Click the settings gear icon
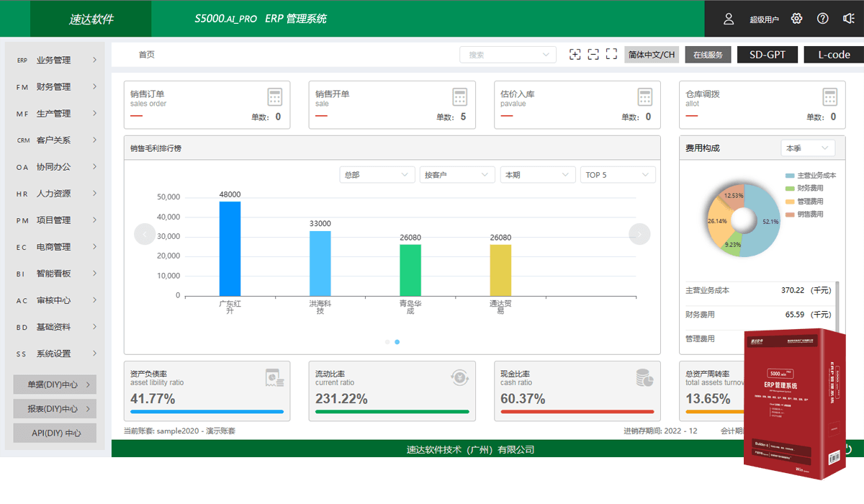864x504 pixels. pos(796,19)
